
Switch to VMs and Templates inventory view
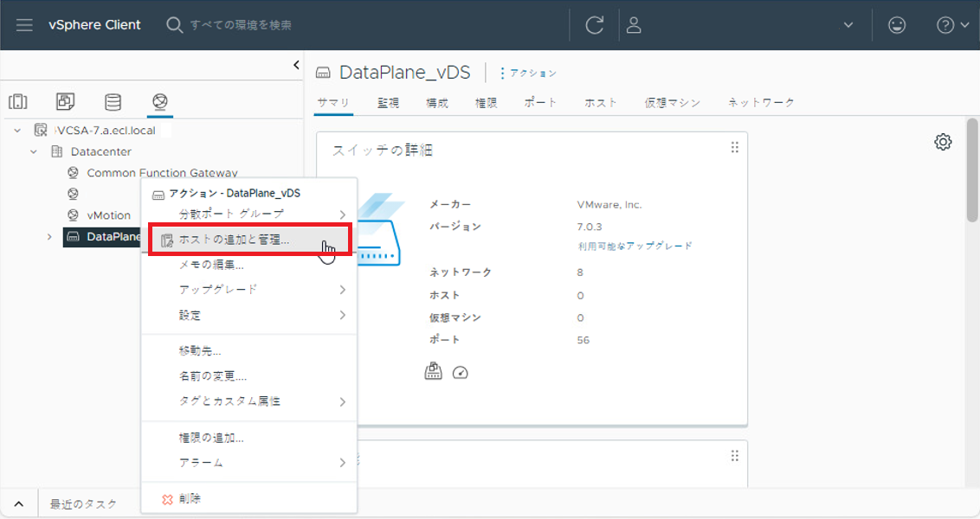(66, 102)
